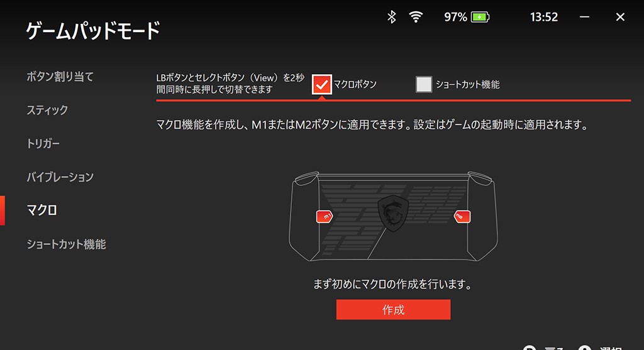Open ショートカット機能 in the sidebar
The height and width of the screenshot is (350, 644).
tap(66, 244)
